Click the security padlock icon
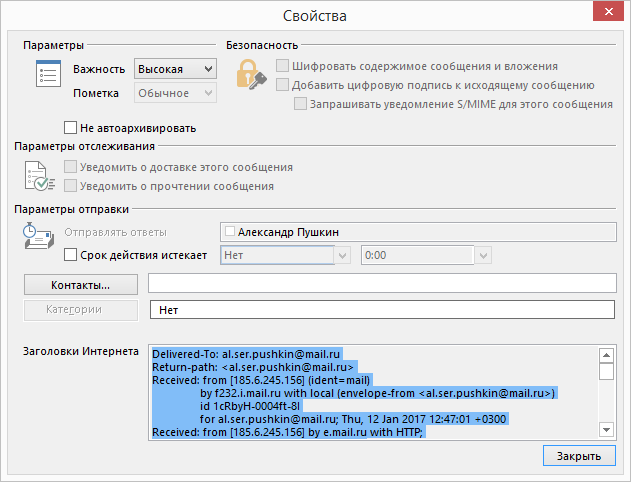631x482 pixels. tap(248, 75)
